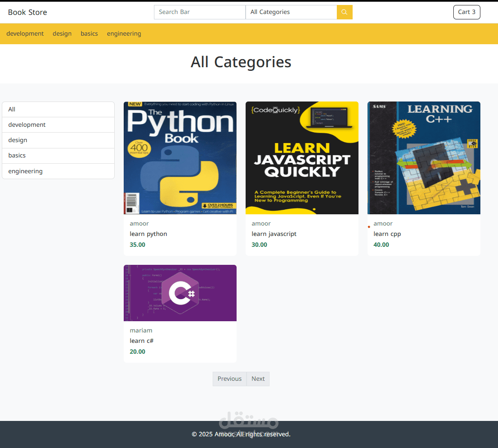Open the C# book cover image

coord(180,293)
